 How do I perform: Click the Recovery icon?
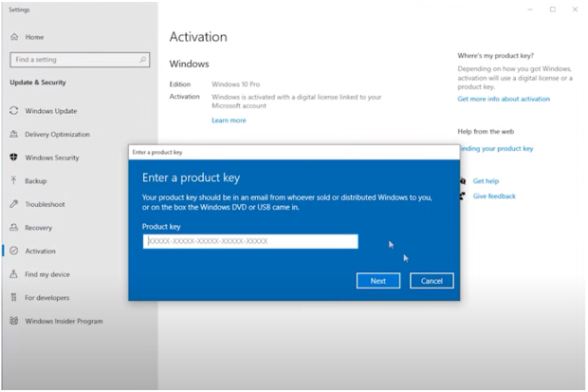point(14,227)
